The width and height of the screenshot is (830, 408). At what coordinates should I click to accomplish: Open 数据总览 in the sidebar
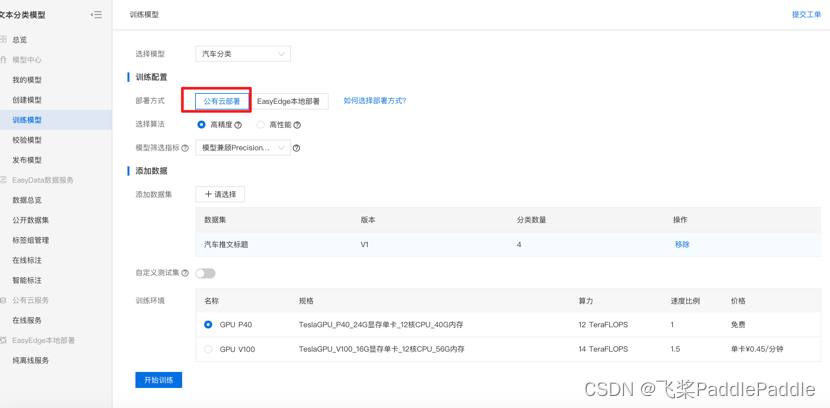[x=27, y=200]
